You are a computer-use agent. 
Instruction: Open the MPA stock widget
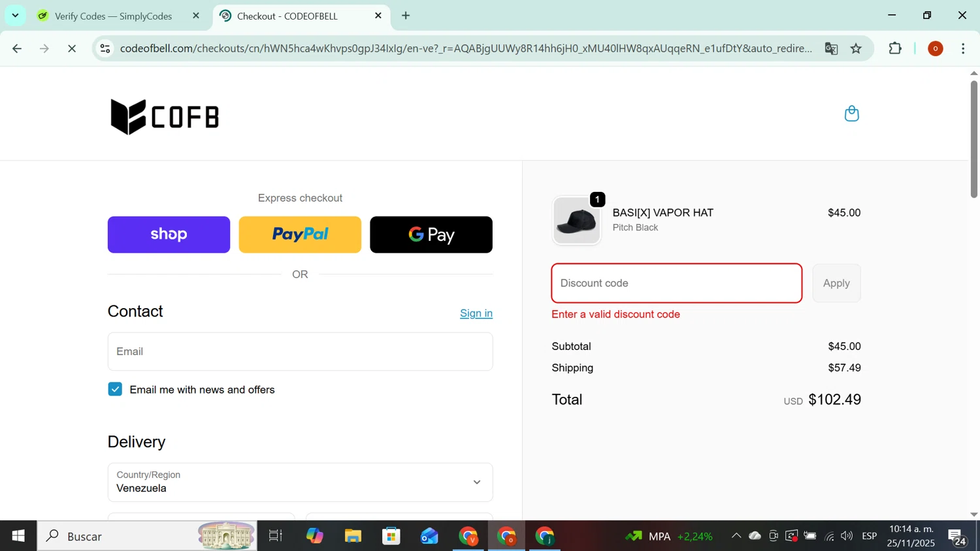click(668, 536)
